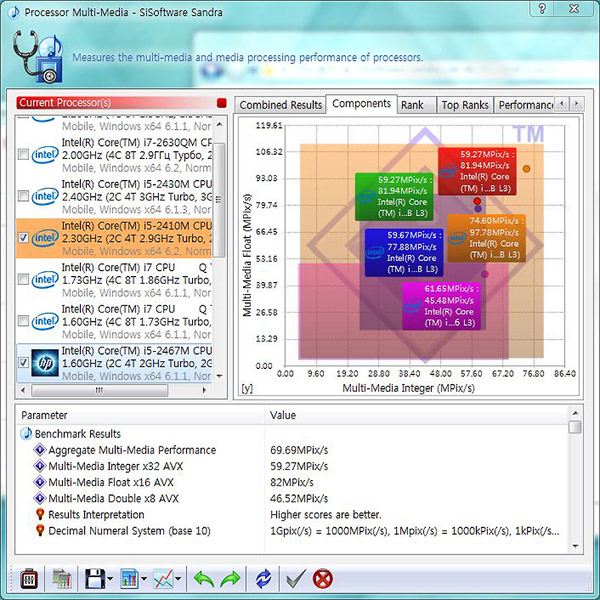The height and width of the screenshot is (600, 600).
Task: Click the Parameter column header
Action: 140,415
